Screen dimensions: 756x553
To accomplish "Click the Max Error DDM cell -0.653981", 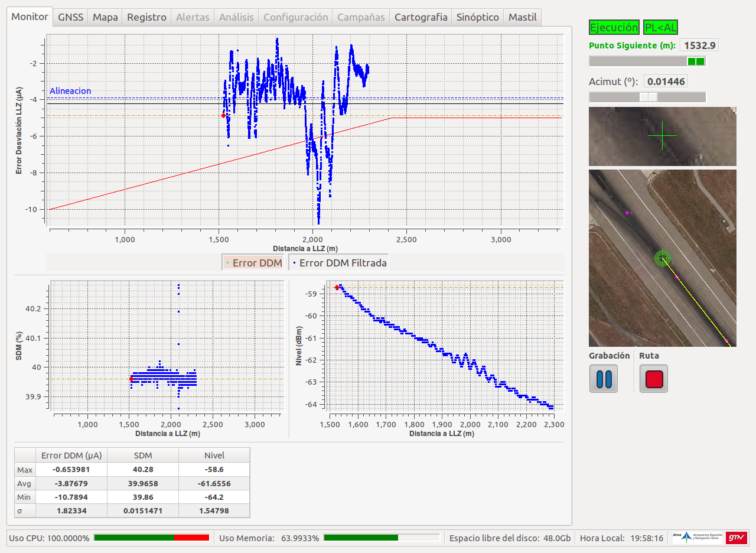I will pyautogui.click(x=71, y=469).
